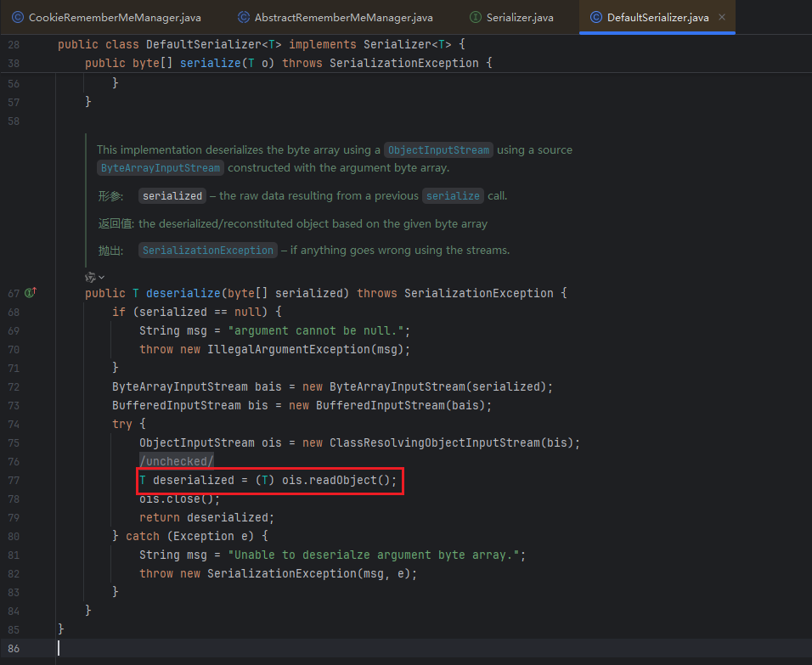Open the ByteArrayInputStream link in the documentation
The image size is (812, 665).
coord(161,167)
